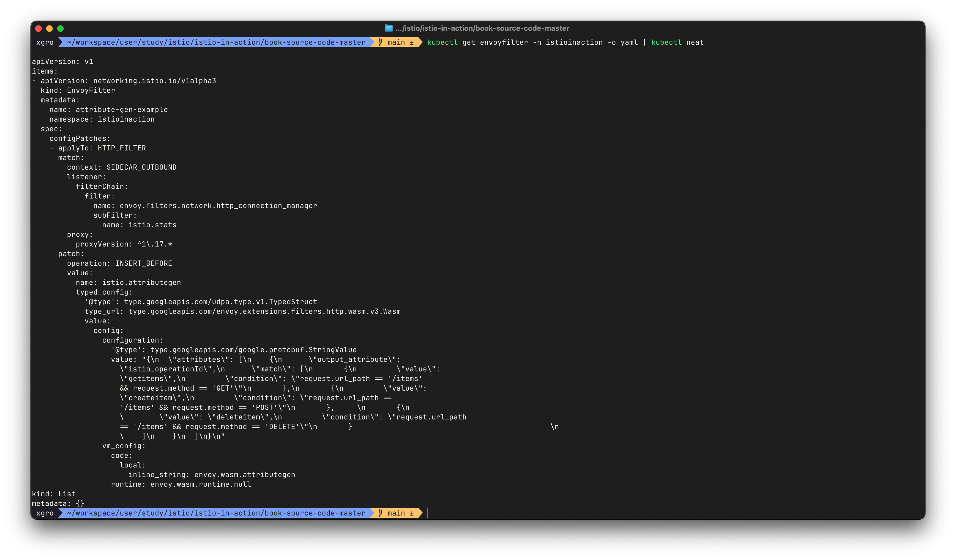Click 'name: istio.attributegen' line

coord(128,283)
